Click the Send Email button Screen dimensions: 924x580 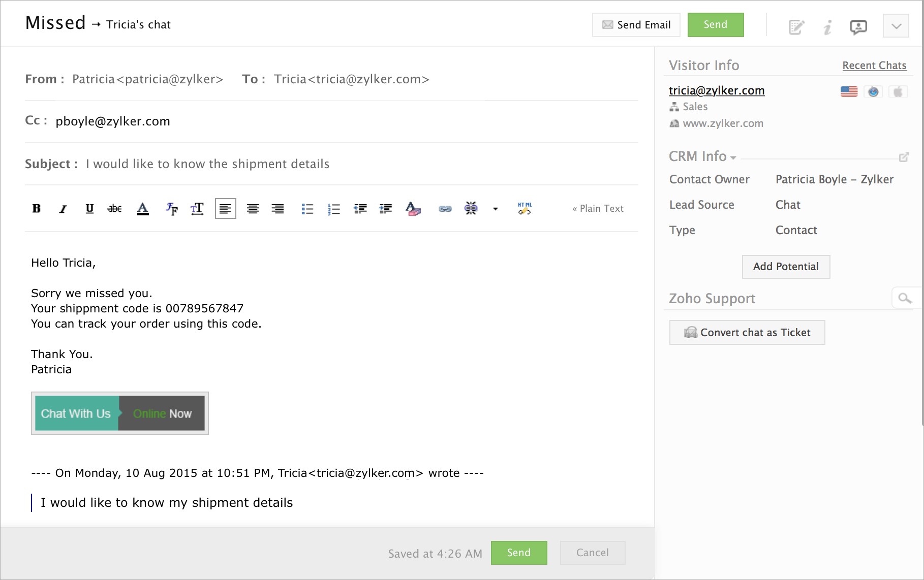pos(636,25)
